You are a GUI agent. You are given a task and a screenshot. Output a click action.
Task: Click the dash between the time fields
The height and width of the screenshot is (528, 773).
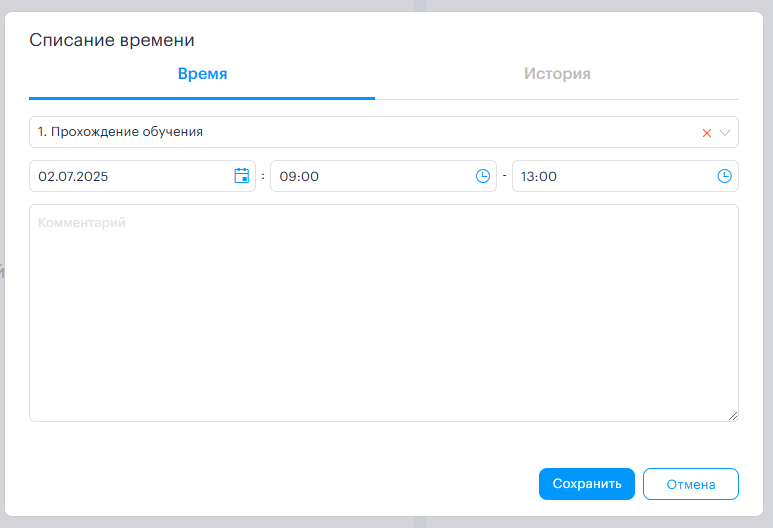point(504,176)
